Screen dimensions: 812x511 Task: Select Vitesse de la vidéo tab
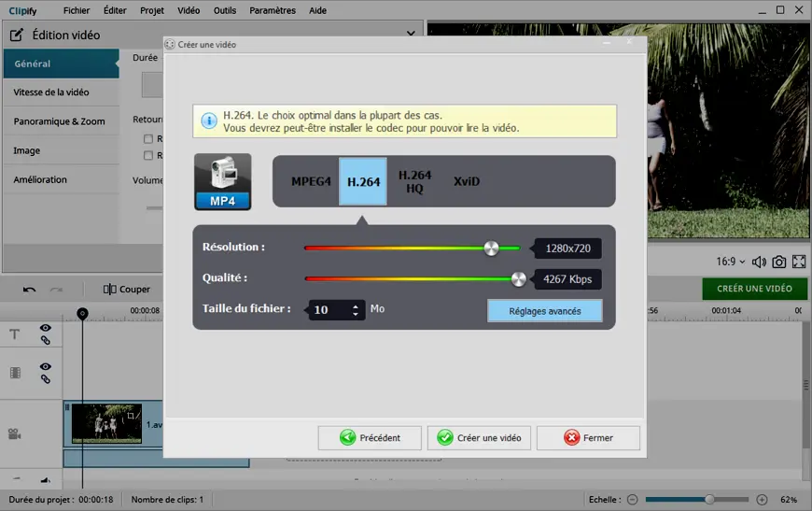61,92
